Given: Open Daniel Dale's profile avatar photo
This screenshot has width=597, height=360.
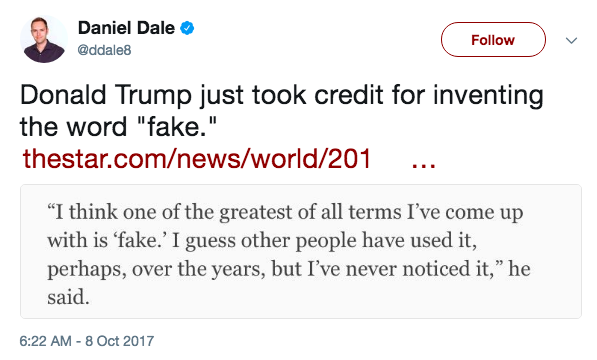Looking at the screenshot, I should pyautogui.click(x=44, y=39).
